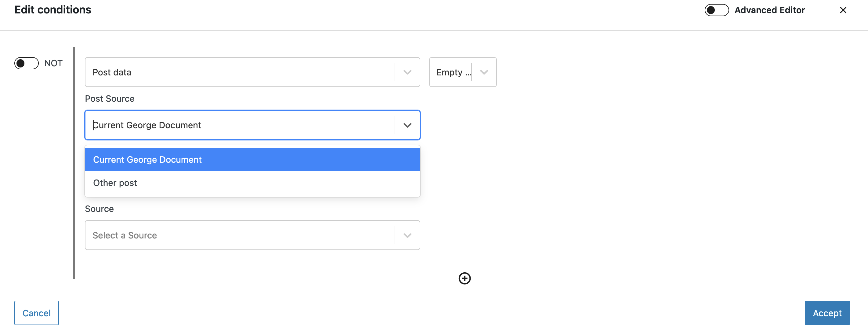
Task: Collapse the Post Source dropdown chevron
Action: coord(407,125)
